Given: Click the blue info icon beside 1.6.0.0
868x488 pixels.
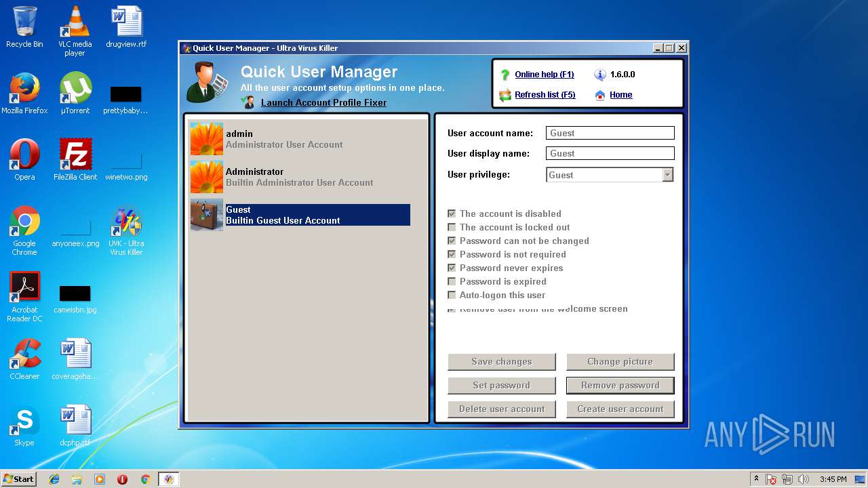Looking at the screenshot, I should tap(599, 75).
